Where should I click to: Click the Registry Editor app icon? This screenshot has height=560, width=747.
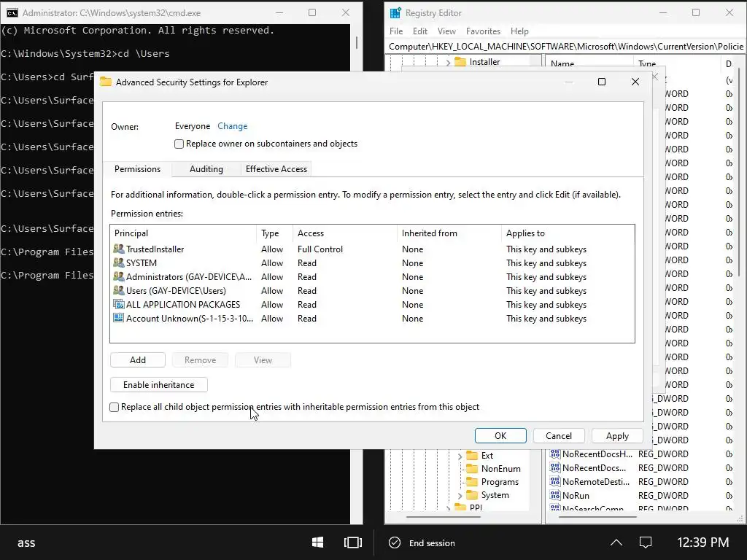tap(395, 13)
